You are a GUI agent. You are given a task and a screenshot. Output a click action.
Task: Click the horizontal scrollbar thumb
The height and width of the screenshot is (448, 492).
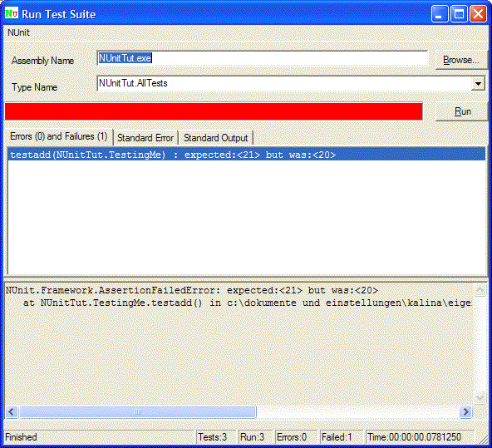point(138,411)
